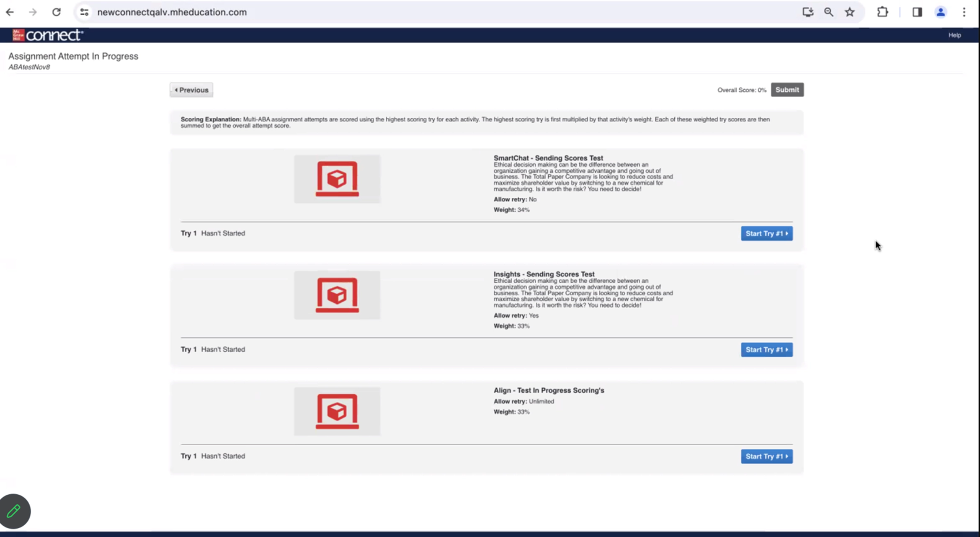Viewport: 980px width, 537px height.
Task: Click the install app icon in address bar
Action: pyautogui.click(x=807, y=12)
